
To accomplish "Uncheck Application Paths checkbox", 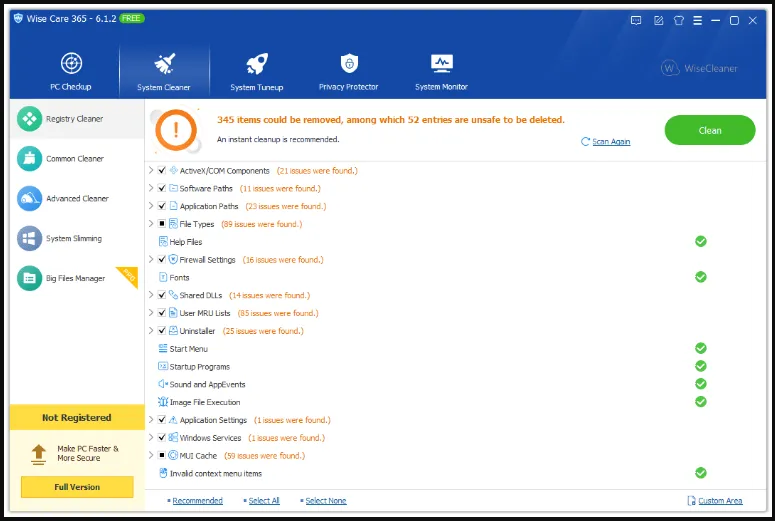I will tap(162, 206).
